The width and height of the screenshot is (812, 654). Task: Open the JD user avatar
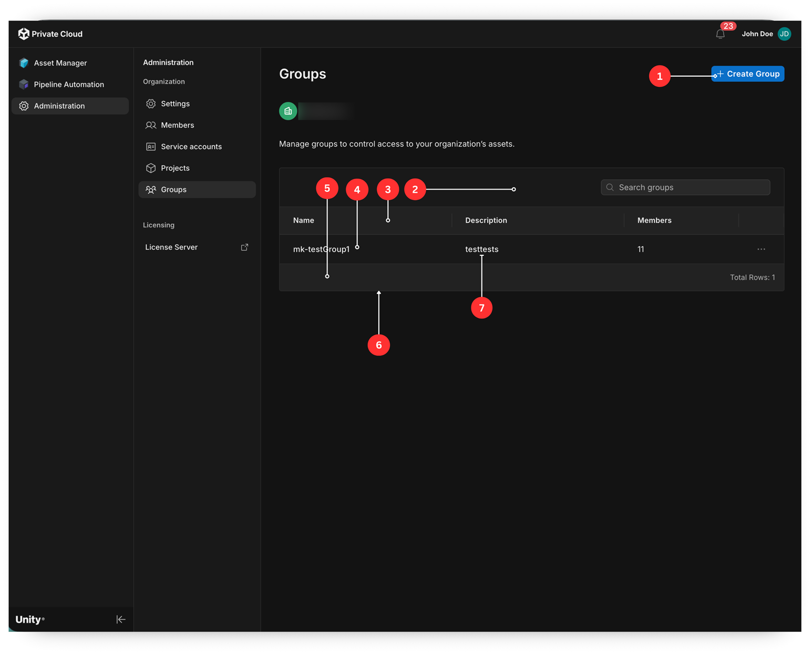[784, 34]
